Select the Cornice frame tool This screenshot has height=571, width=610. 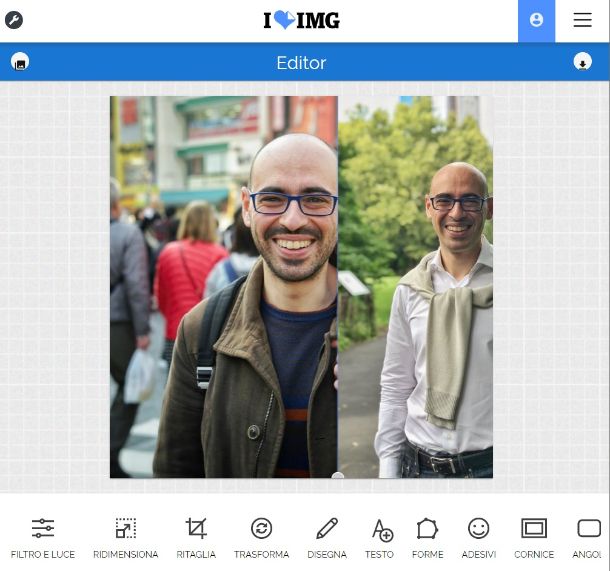coord(534,538)
